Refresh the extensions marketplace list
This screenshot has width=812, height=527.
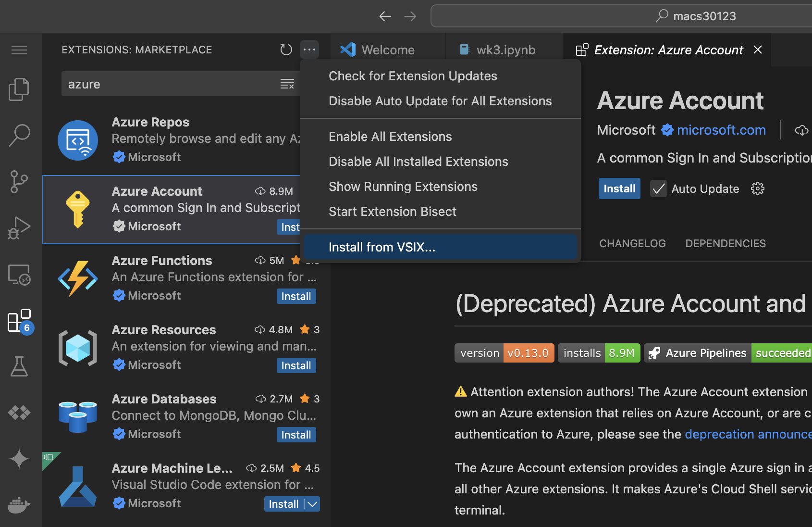286,50
